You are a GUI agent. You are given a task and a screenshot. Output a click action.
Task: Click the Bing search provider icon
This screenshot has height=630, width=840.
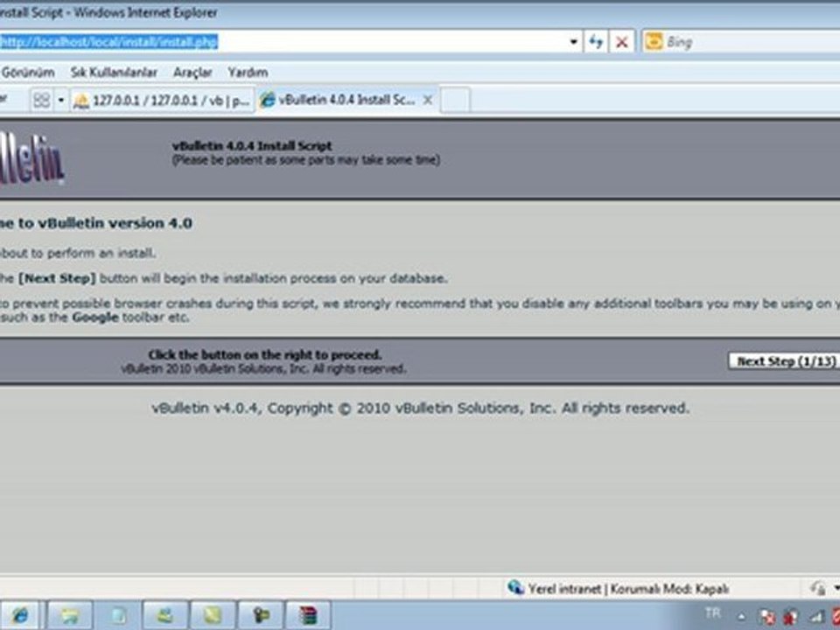[x=654, y=41]
